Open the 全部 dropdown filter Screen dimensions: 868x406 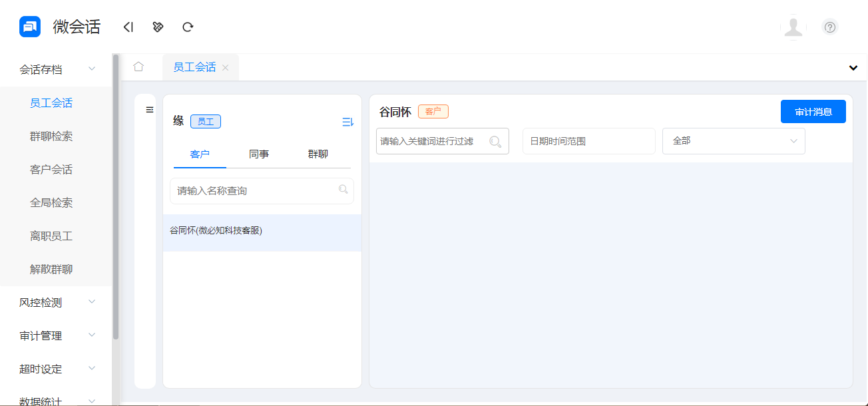(734, 140)
